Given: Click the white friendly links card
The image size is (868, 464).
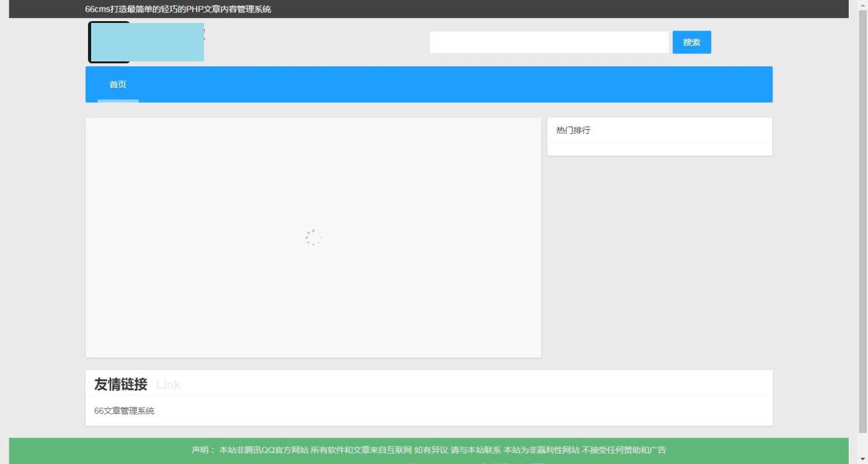Looking at the screenshot, I should 429,397.
